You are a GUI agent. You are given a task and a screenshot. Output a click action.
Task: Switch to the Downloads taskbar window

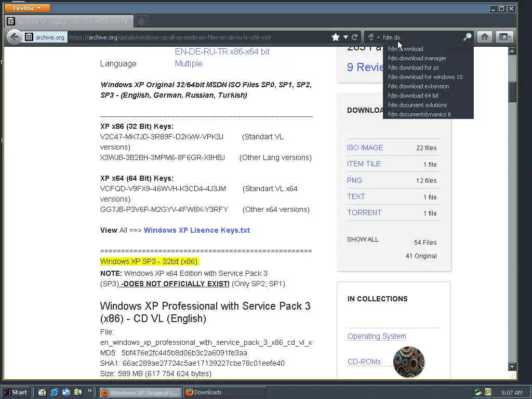(224, 393)
